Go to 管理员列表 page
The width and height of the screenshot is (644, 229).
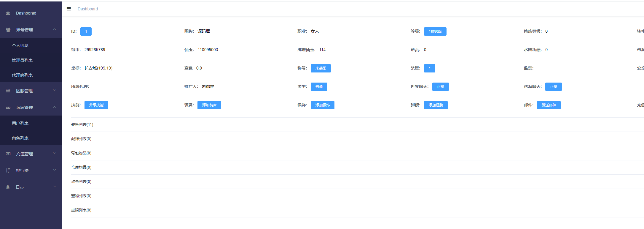[x=22, y=60]
